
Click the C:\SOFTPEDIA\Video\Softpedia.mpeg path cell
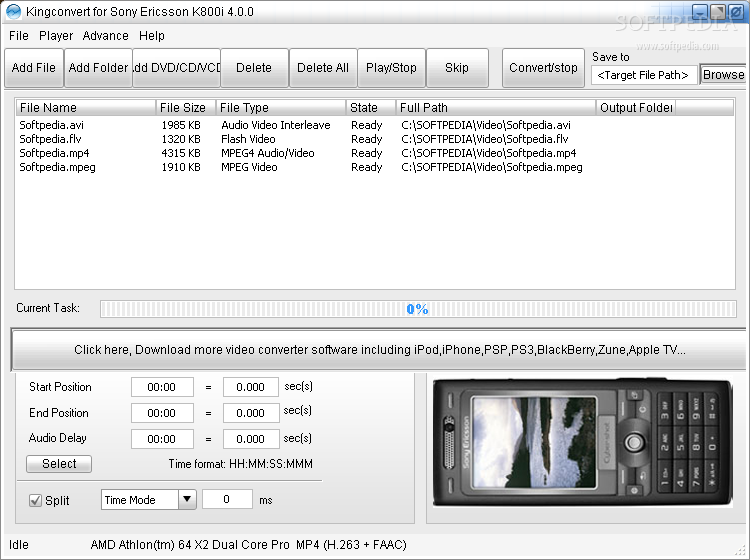pos(492,167)
